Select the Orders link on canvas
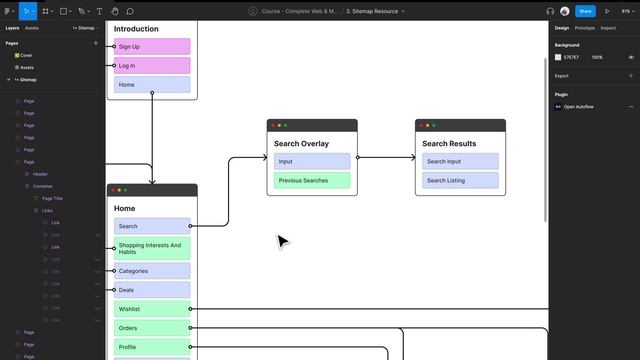640x360 pixels. [x=152, y=328]
